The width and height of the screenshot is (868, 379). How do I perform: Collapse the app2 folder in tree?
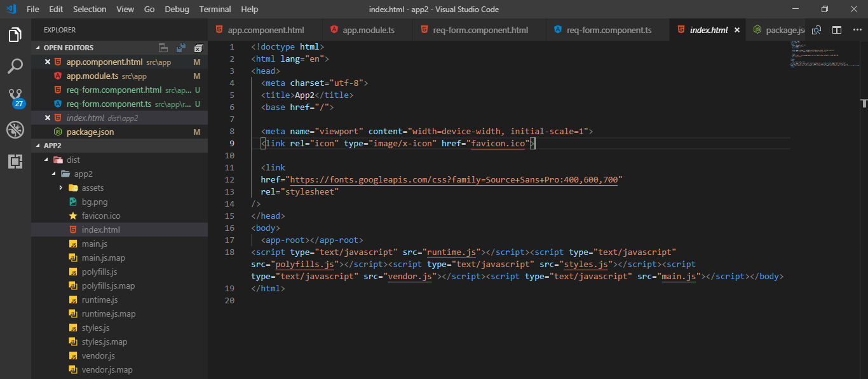click(x=54, y=174)
